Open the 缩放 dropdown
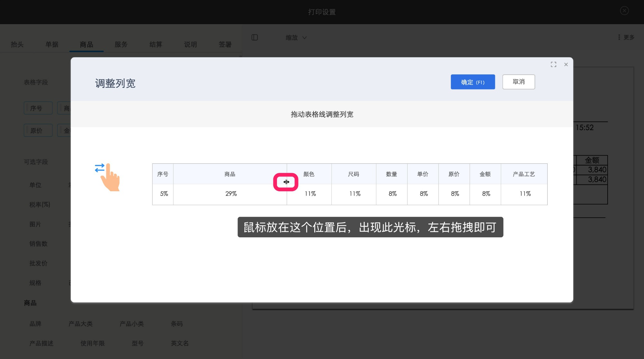The height and width of the screenshot is (359, 644). coord(296,38)
